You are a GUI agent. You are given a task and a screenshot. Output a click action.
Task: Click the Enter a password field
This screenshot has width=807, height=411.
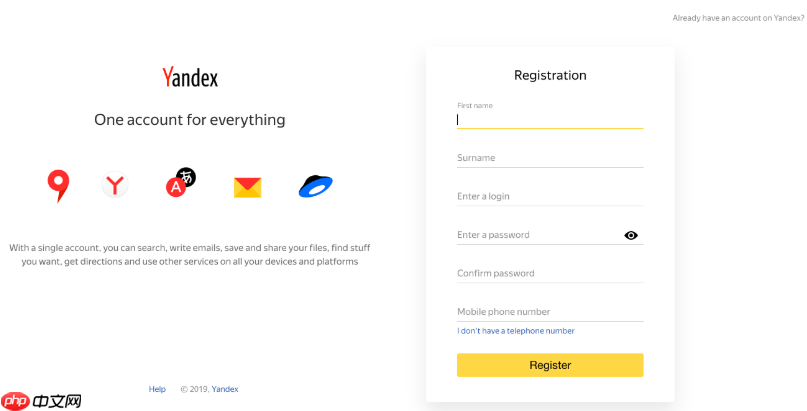[x=535, y=235]
